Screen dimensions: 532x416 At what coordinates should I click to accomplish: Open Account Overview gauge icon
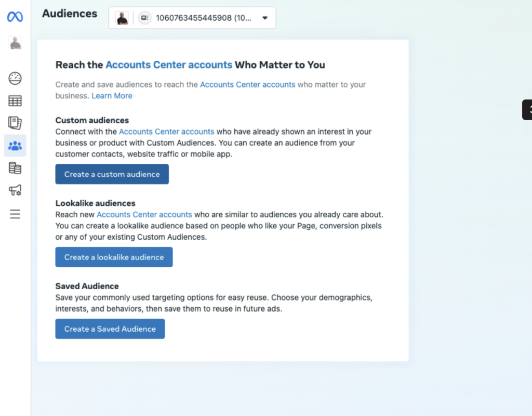pos(15,79)
